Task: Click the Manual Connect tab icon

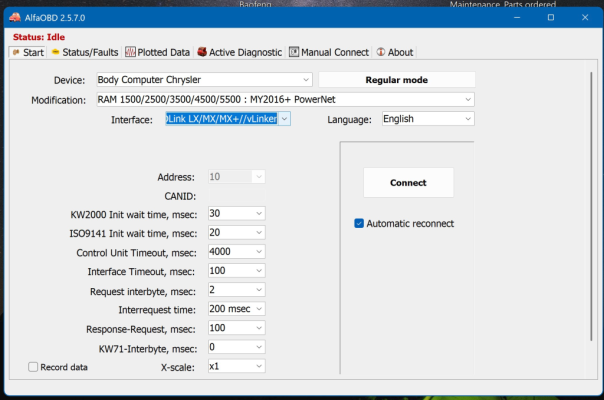Action: click(x=294, y=52)
